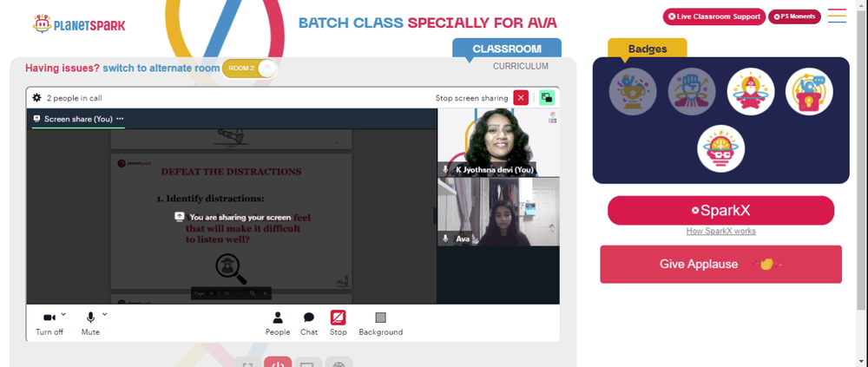
Task: Open the People panel
Action: coord(278,324)
